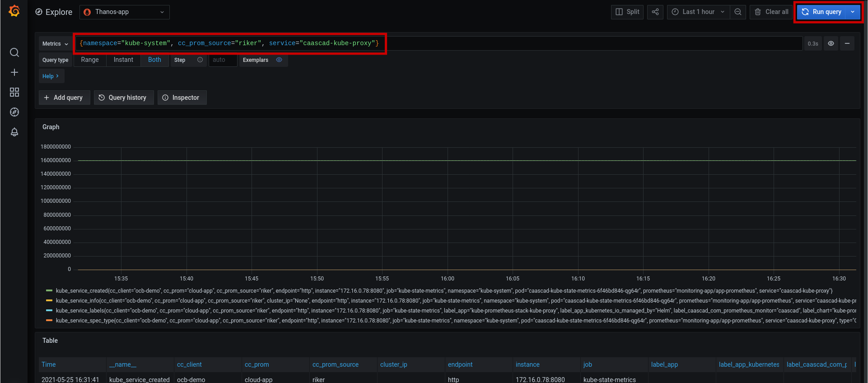Open the Inspector

click(182, 98)
